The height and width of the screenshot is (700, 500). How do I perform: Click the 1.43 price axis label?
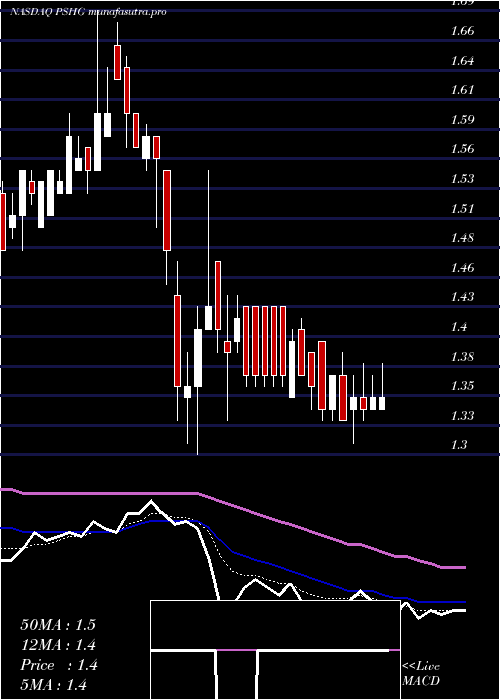tap(462, 296)
